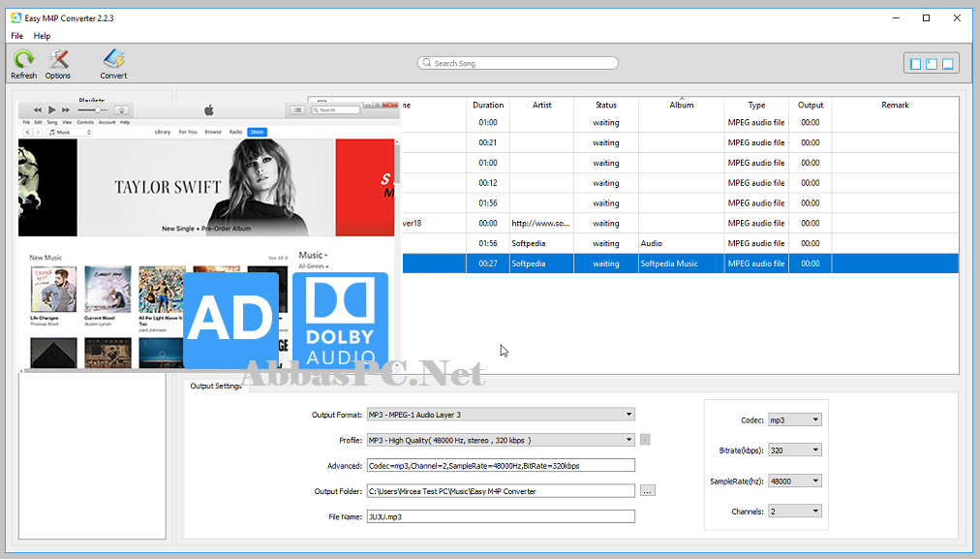Select row with album Audio
Image resolution: width=980 pixels, height=559 pixels.
pos(680,243)
